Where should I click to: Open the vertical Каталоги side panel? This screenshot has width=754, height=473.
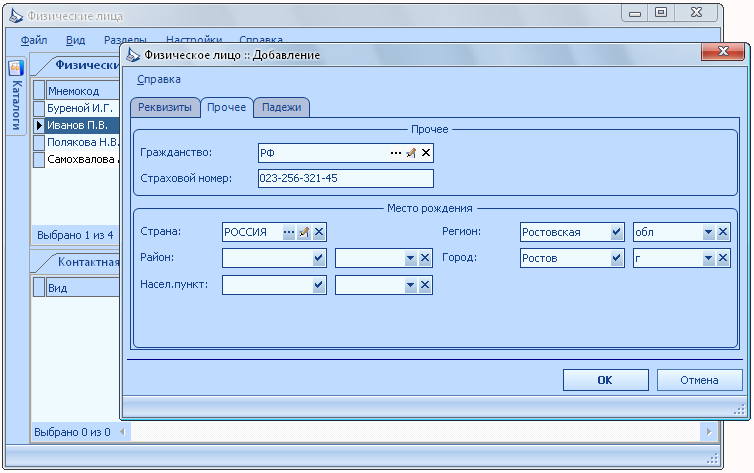coord(16,97)
